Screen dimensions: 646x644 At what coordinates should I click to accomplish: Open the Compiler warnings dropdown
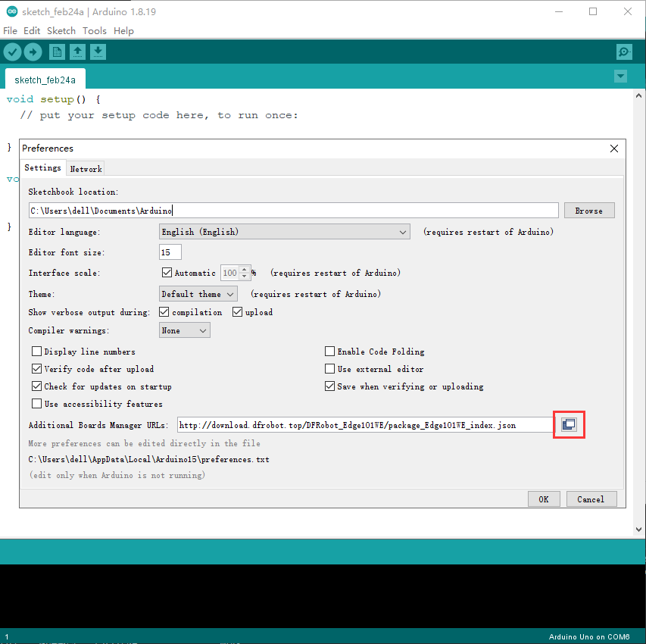[185, 330]
